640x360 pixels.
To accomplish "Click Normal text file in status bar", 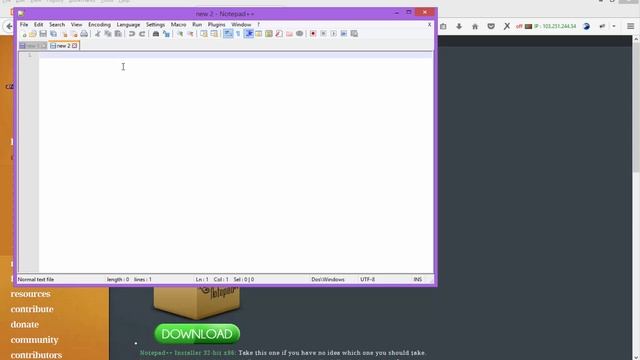I will coord(36,280).
